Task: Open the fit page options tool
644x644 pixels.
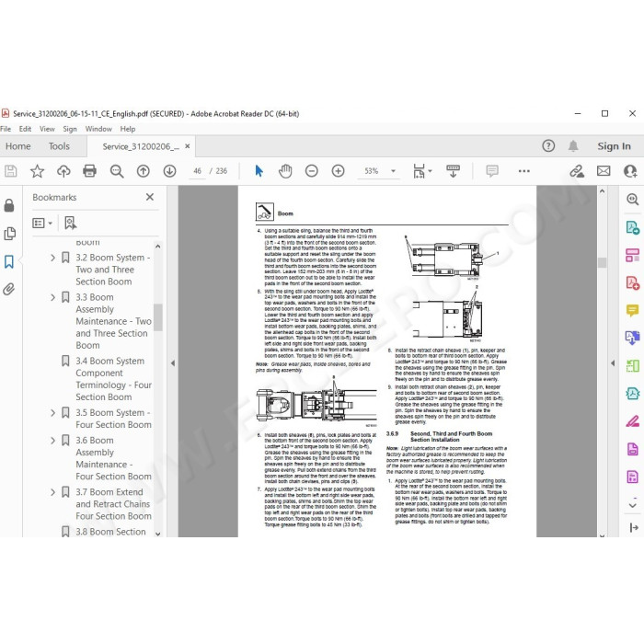Action: point(421,171)
